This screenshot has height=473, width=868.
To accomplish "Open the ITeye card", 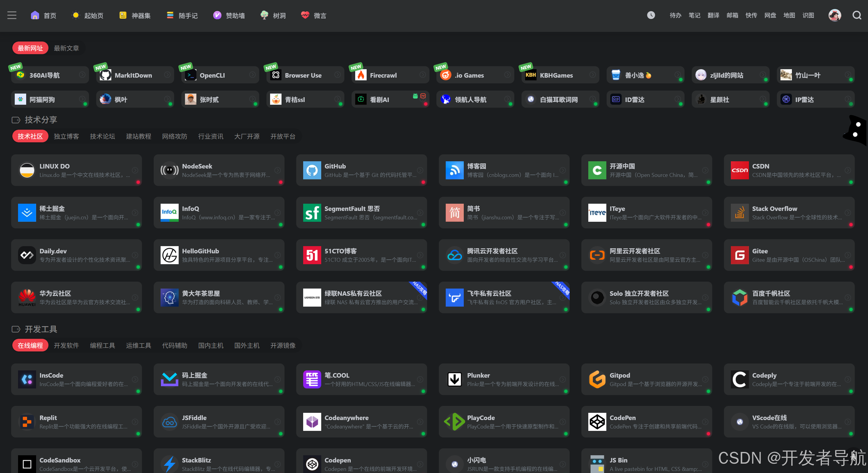I will pos(646,213).
